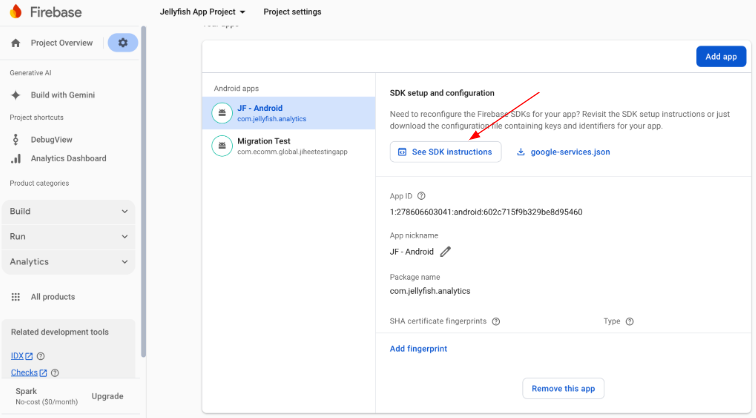
Task: Open All products page
Action: point(53,297)
